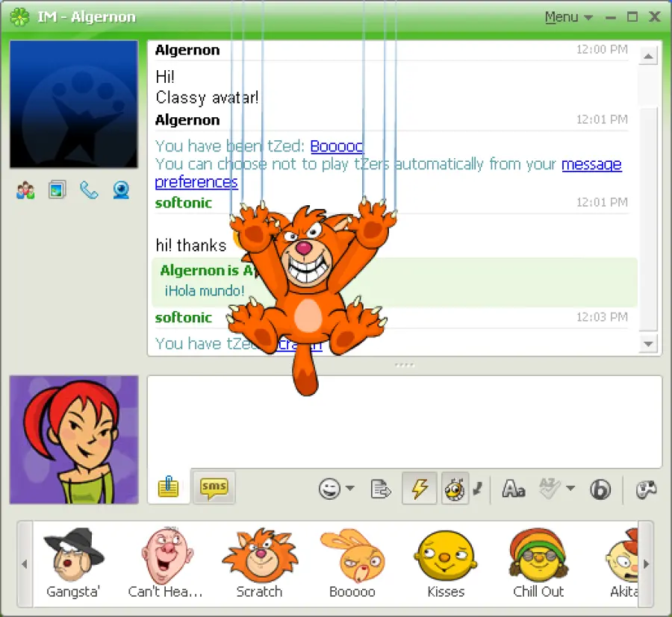Click the notepad stationery icon
672x617 pixels.
click(x=167, y=487)
